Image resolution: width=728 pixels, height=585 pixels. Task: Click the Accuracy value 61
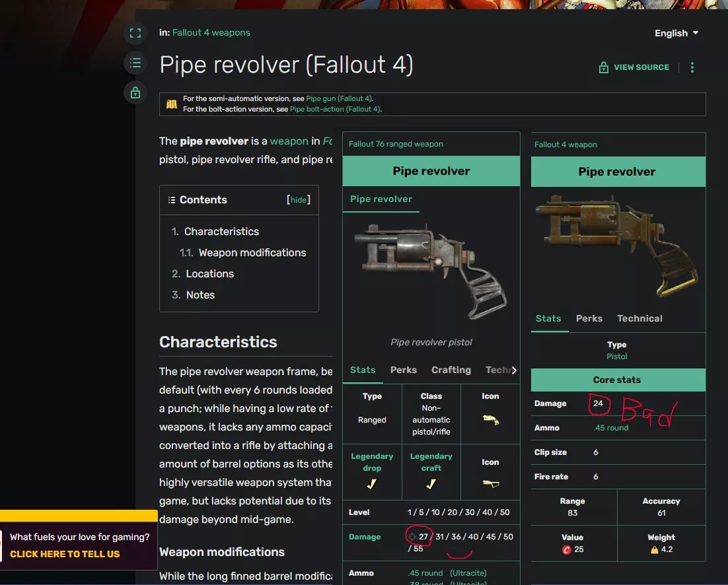click(x=661, y=513)
